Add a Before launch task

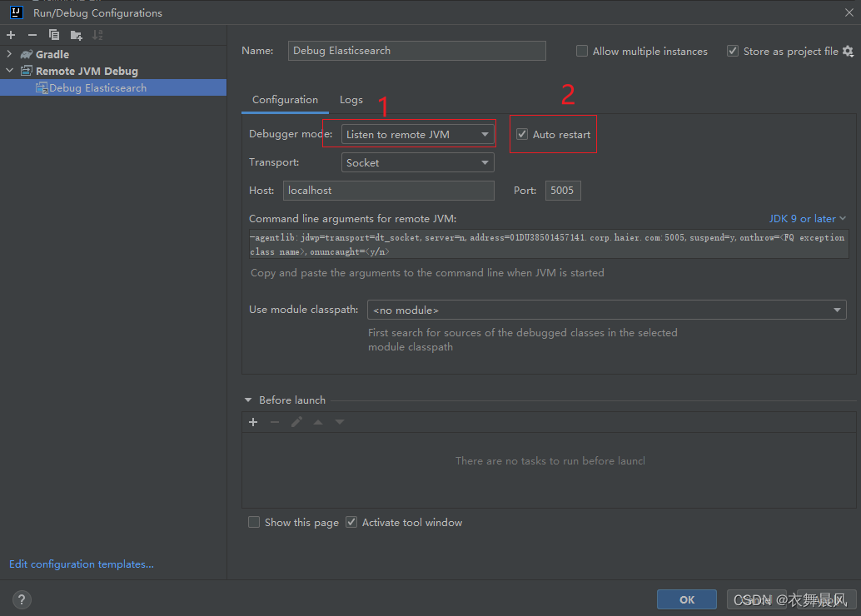tap(254, 422)
